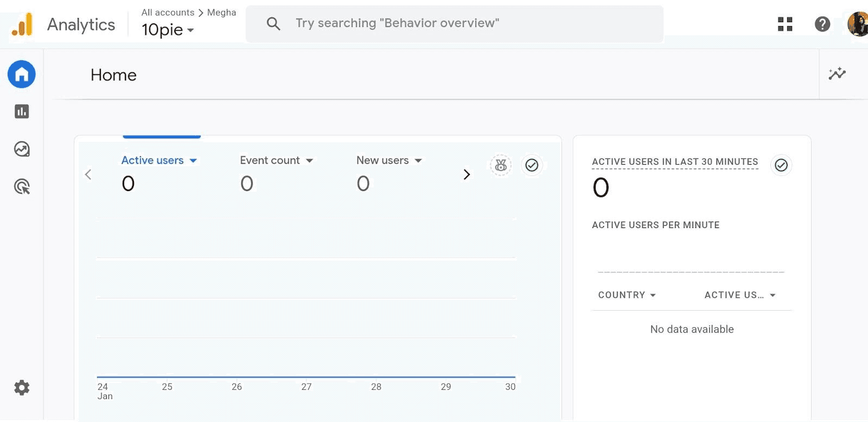Open the Active Us… column dropdown
This screenshot has width=868, height=422.
point(740,295)
